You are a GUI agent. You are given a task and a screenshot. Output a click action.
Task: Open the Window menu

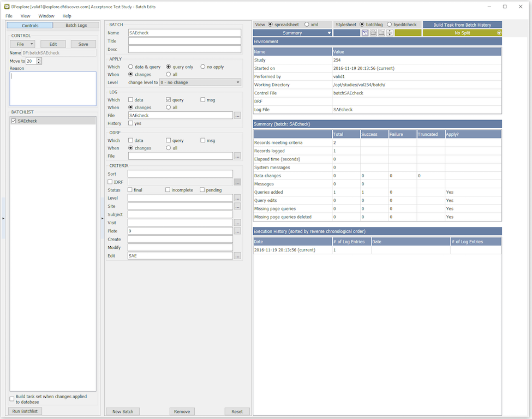[x=46, y=16]
